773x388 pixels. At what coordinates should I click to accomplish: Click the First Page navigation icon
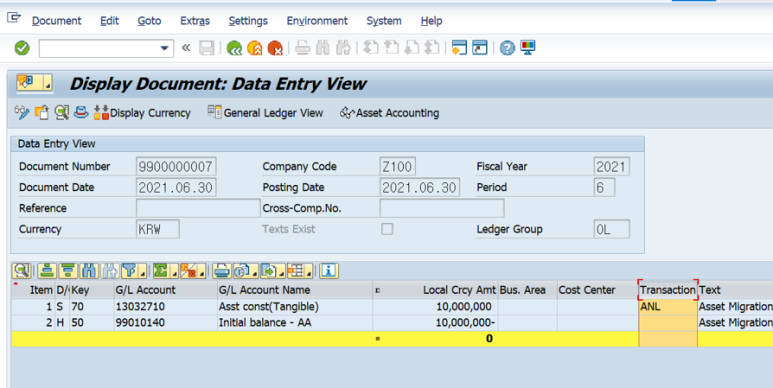point(371,48)
